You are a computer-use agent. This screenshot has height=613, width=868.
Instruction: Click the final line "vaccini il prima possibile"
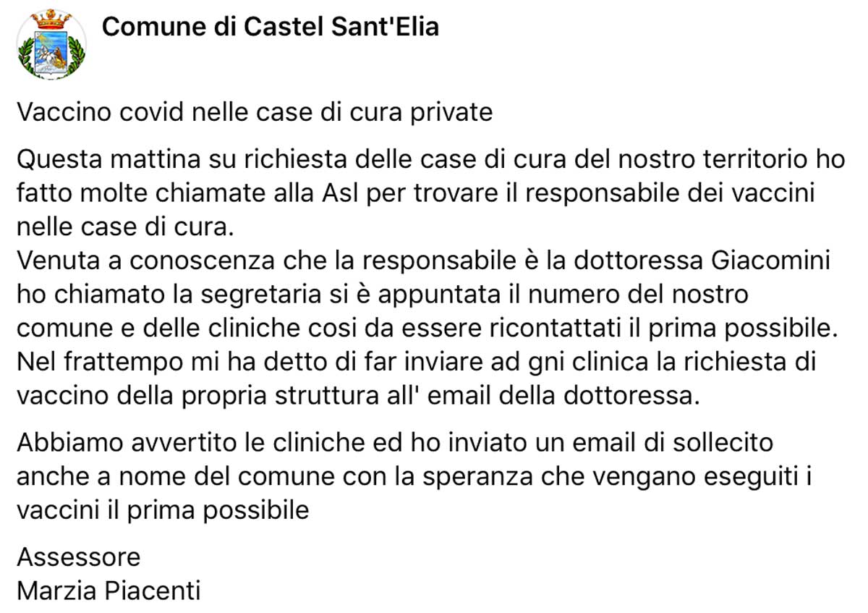tap(163, 510)
